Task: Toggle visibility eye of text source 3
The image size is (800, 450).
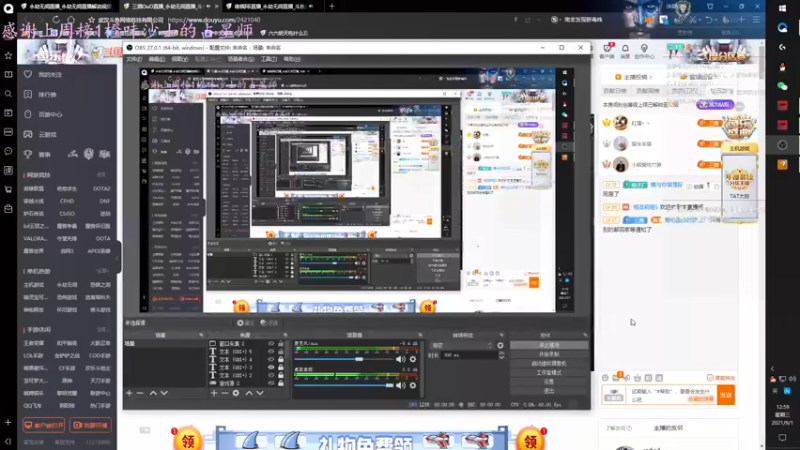Action: pyautogui.click(x=271, y=367)
